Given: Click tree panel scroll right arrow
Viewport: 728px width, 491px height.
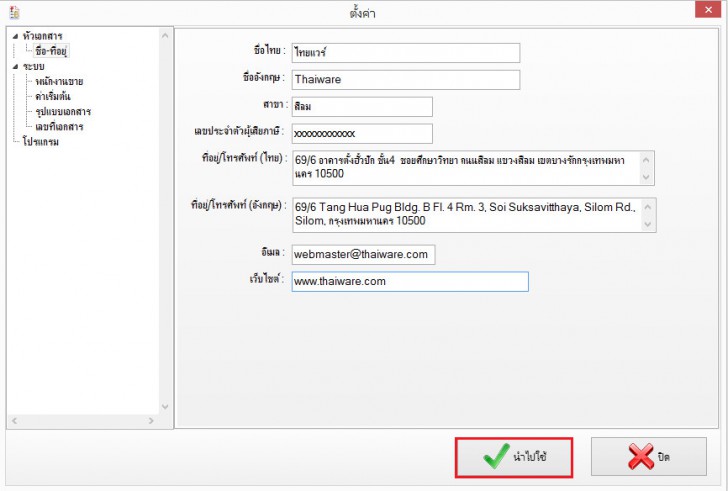Looking at the screenshot, I should pyautogui.click(x=151, y=420).
